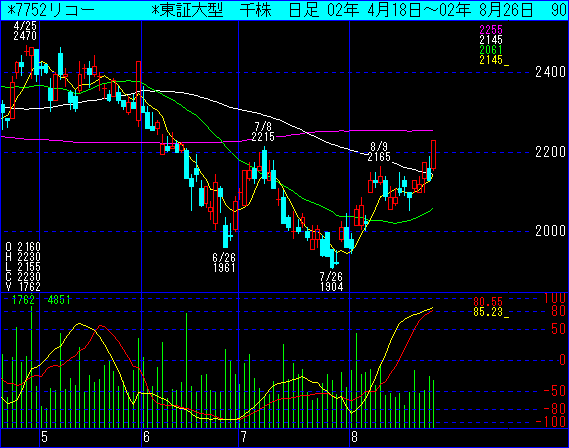Select the magenta 2255 moving average value
Viewport: 569px width, 448px height.
click(x=491, y=30)
